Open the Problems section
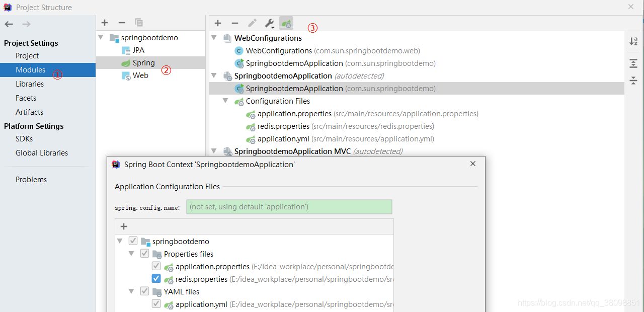 tap(31, 180)
